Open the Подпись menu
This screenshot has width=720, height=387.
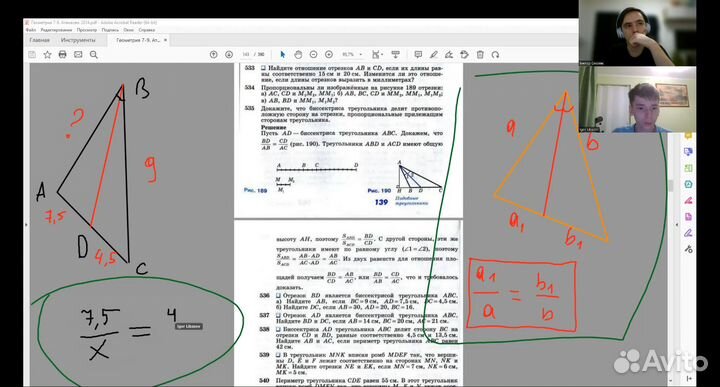[110, 30]
